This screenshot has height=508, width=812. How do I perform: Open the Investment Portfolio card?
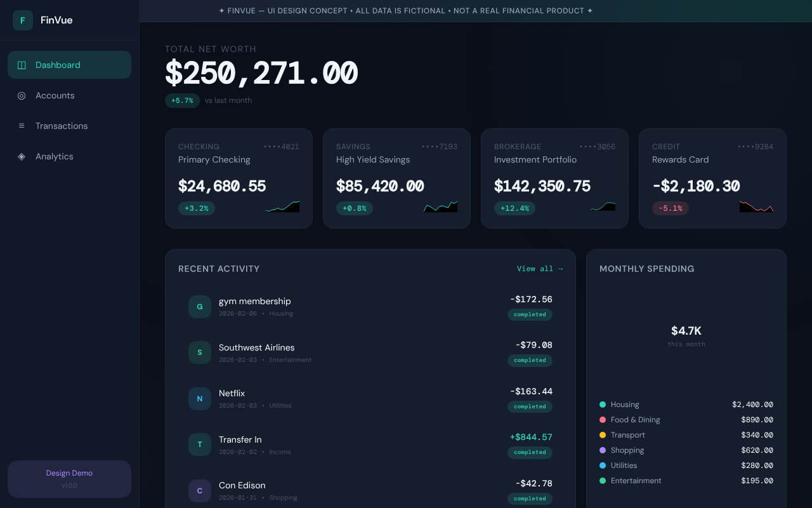554,178
